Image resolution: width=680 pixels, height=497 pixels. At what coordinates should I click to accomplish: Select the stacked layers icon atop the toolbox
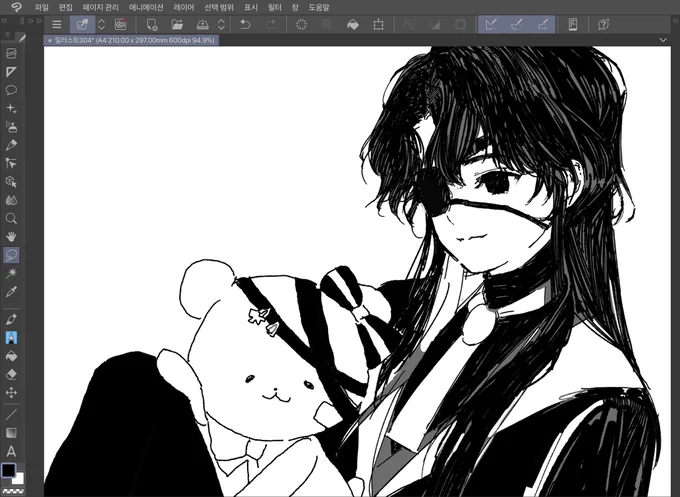click(x=11, y=53)
